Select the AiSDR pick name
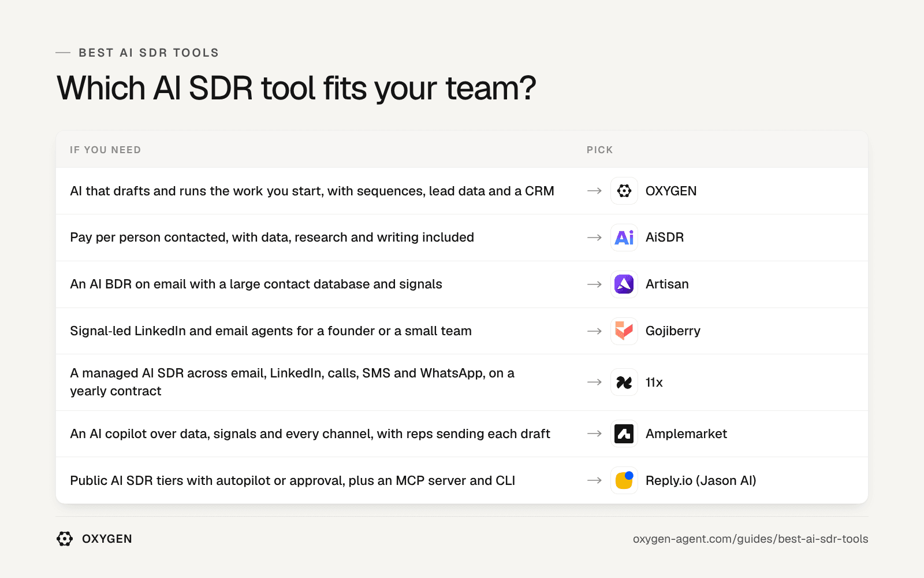Image resolution: width=924 pixels, height=578 pixels. click(x=665, y=238)
